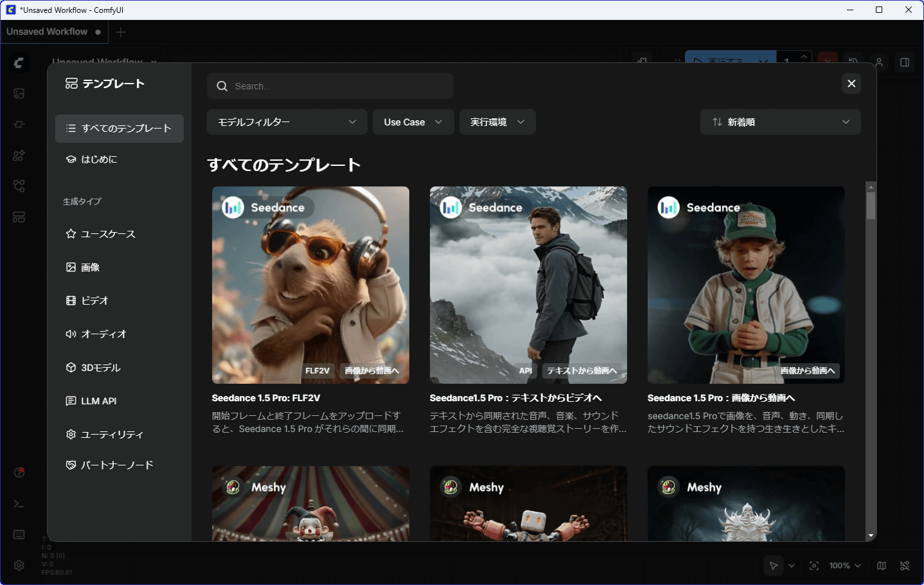Open the 新着順 sort dropdown

(x=780, y=122)
